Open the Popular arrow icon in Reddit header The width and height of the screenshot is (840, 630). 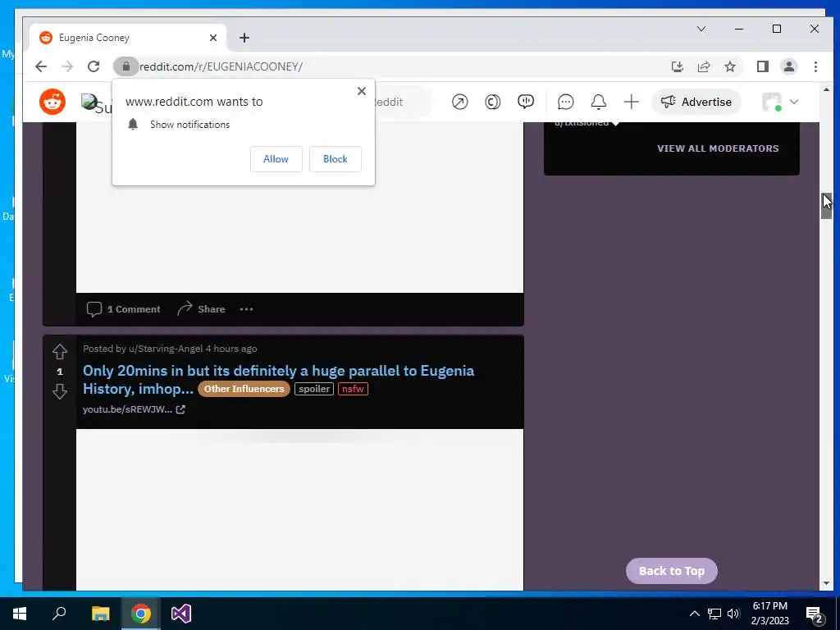pos(459,102)
